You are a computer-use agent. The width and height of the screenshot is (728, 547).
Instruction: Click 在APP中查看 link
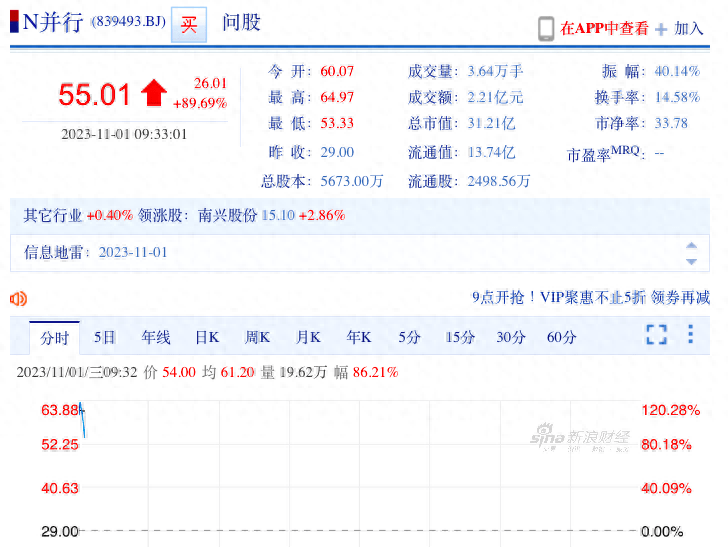click(x=604, y=29)
